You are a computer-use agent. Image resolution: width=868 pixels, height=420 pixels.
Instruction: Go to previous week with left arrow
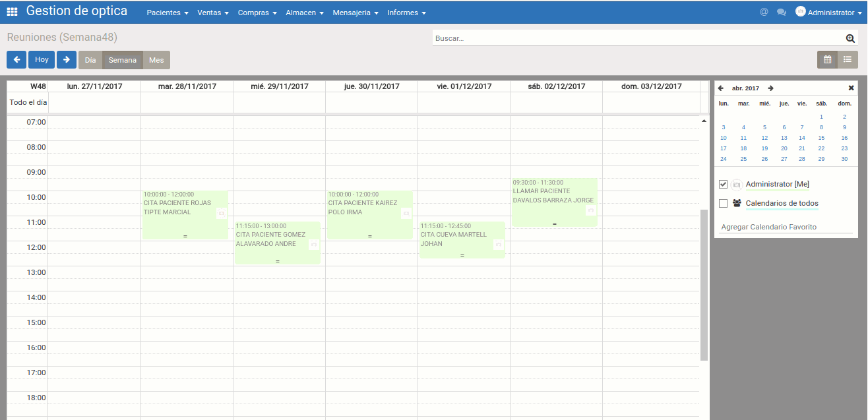click(x=16, y=60)
